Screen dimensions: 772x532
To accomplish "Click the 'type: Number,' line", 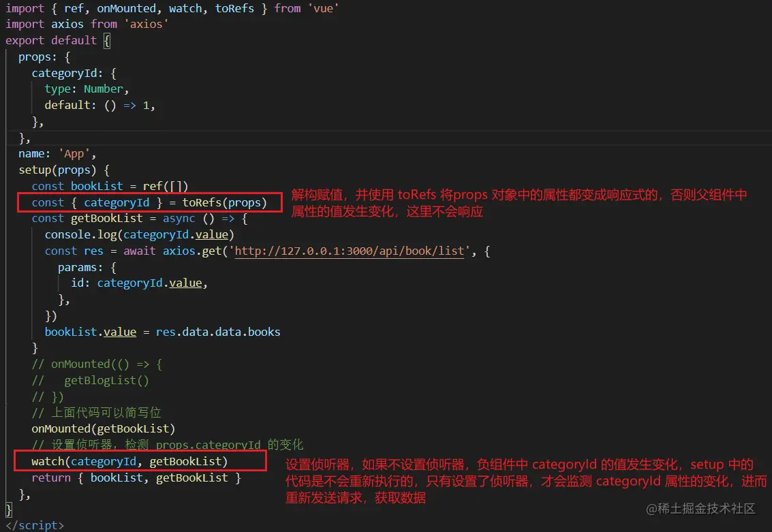I will point(87,89).
